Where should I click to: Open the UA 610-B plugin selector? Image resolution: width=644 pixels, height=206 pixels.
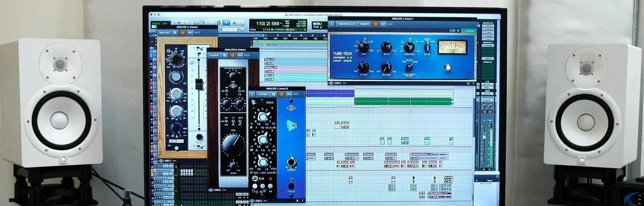214,55
